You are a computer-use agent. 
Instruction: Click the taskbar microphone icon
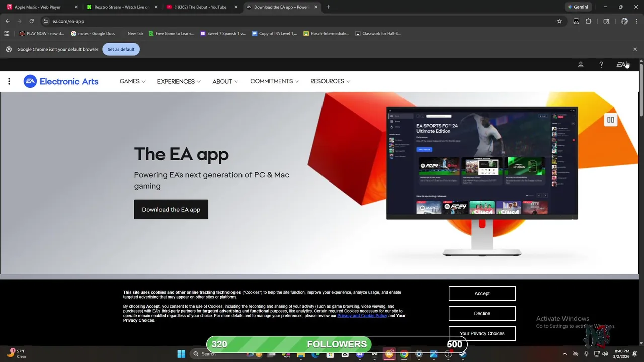pyautogui.click(x=586, y=354)
